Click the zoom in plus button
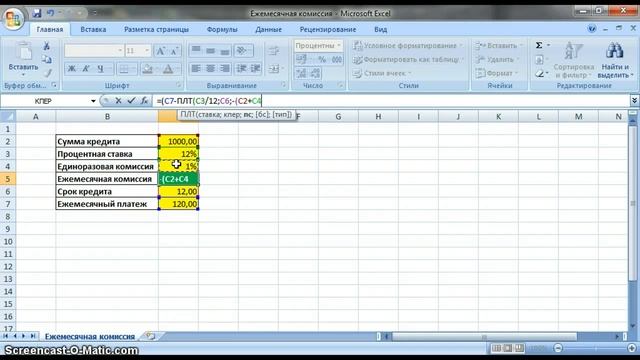 [632, 348]
